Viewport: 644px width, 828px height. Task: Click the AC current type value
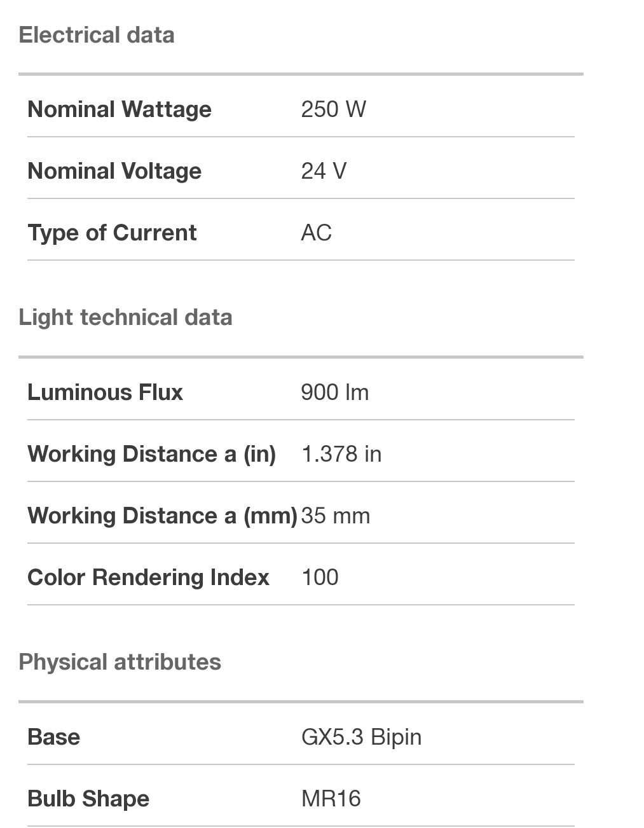coord(316,233)
